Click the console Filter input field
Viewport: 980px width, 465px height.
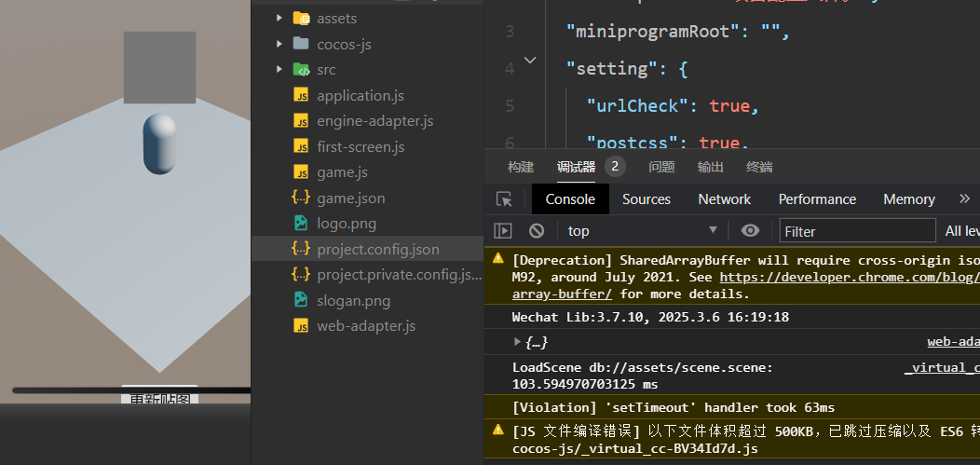[x=857, y=231]
